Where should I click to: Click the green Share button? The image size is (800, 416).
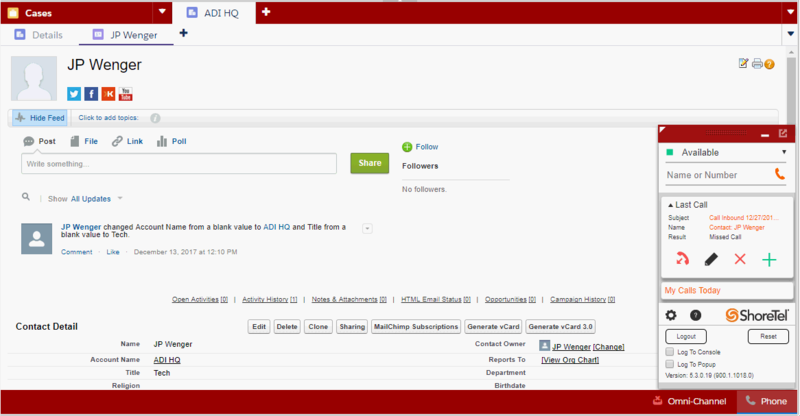coord(369,163)
